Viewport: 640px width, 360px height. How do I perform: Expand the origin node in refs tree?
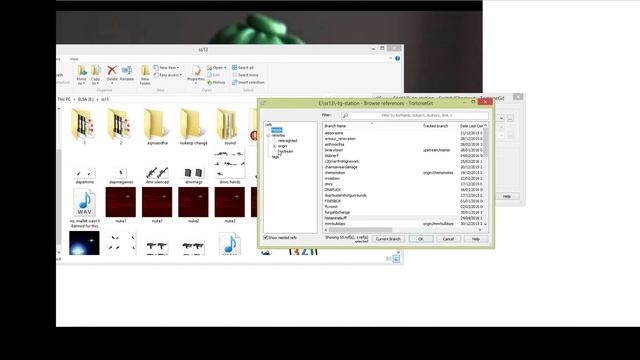(x=275, y=146)
